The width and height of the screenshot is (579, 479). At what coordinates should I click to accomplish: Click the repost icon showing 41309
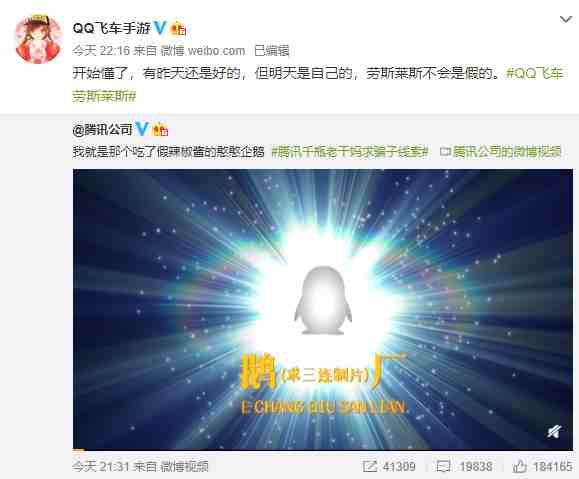389,466
